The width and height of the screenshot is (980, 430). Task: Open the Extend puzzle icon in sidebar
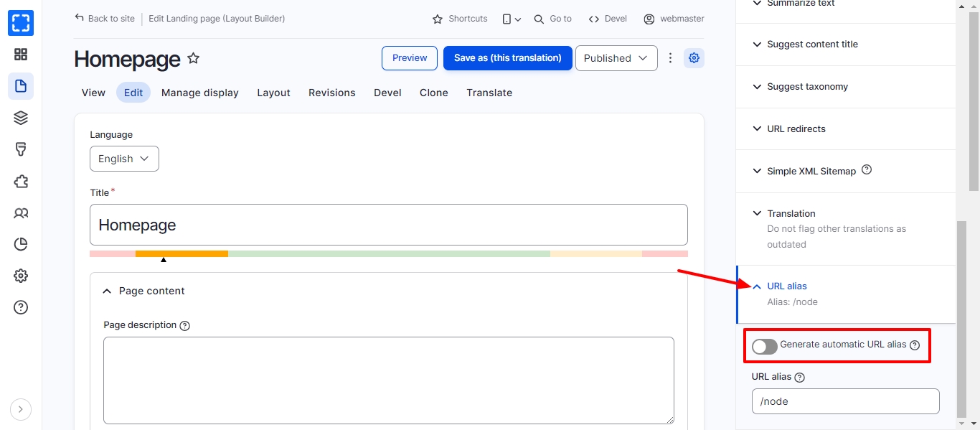pos(21,182)
